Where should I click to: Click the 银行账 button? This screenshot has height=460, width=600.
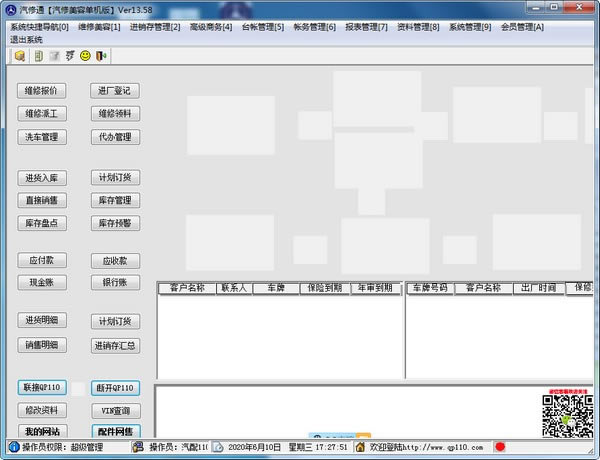[116, 282]
